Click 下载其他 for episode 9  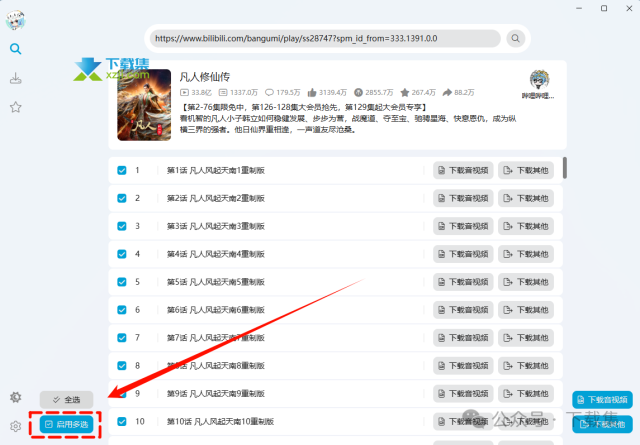[526, 394]
